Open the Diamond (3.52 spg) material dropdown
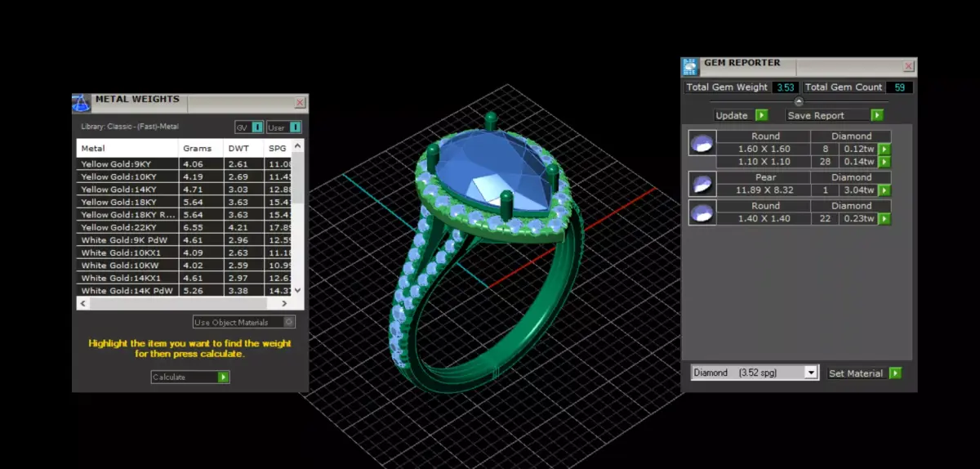The image size is (980, 469). pyautogui.click(x=754, y=373)
